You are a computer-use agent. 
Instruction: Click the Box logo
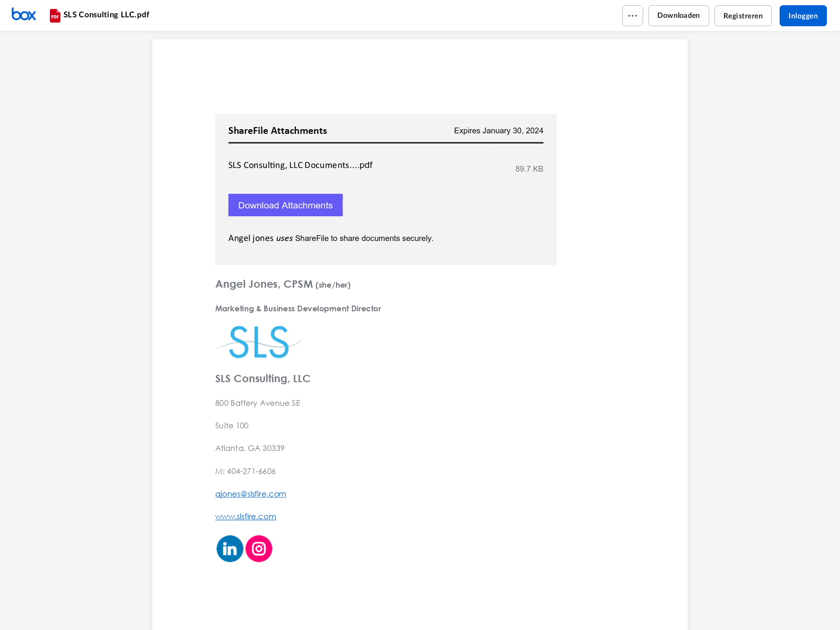click(x=24, y=15)
